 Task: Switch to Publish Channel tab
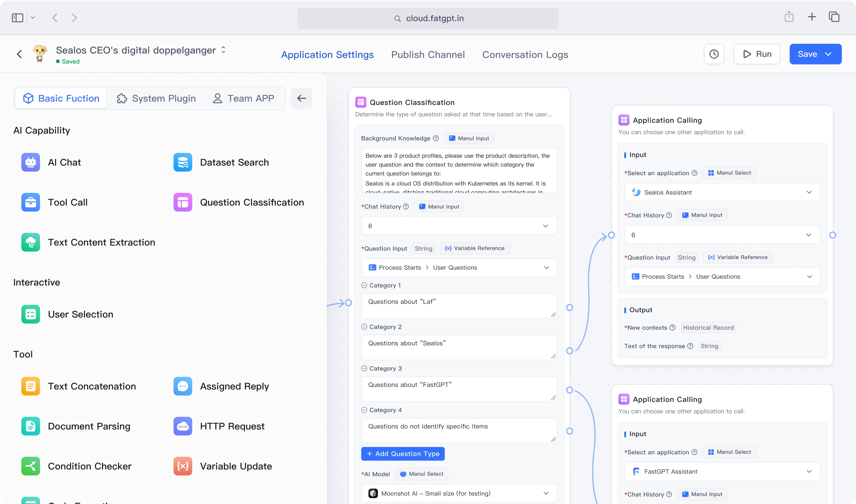[428, 55]
